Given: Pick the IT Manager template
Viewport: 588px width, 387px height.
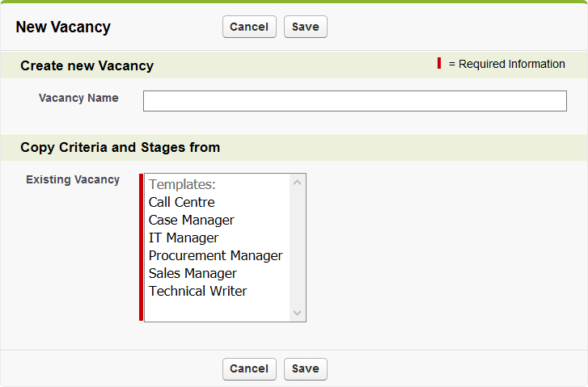Looking at the screenshot, I should coord(184,238).
